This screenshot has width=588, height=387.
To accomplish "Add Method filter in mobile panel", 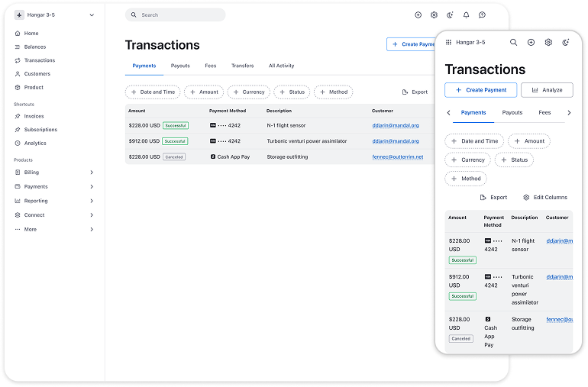I will point(466,179).
